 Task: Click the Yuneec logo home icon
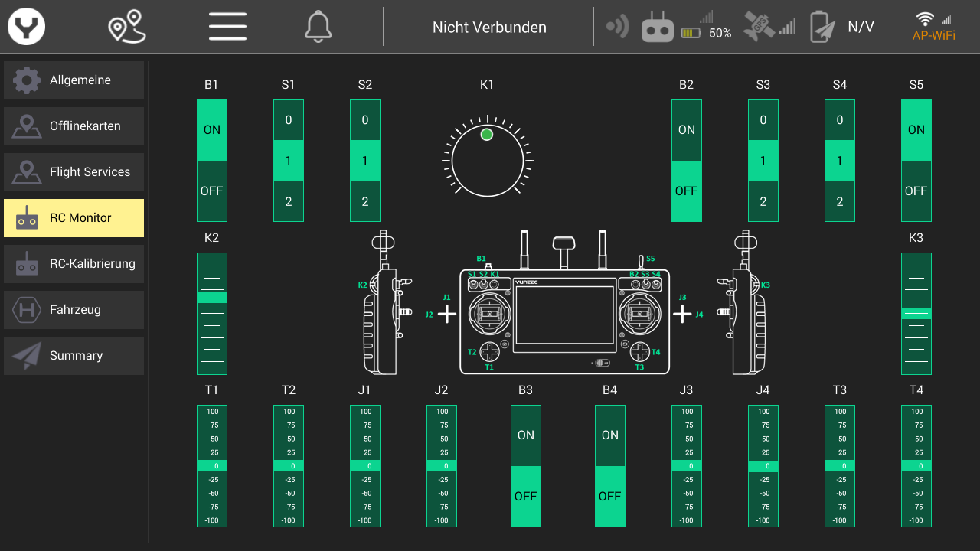point(27,28)
